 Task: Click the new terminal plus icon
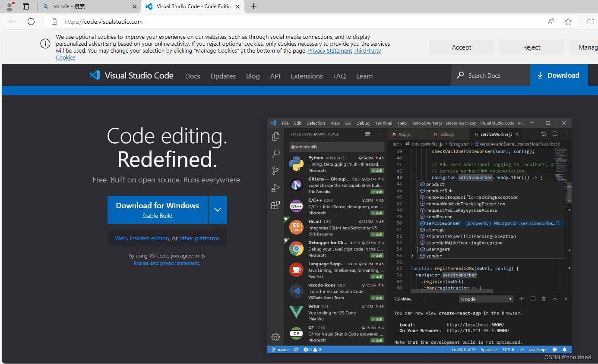pos(522,299)
